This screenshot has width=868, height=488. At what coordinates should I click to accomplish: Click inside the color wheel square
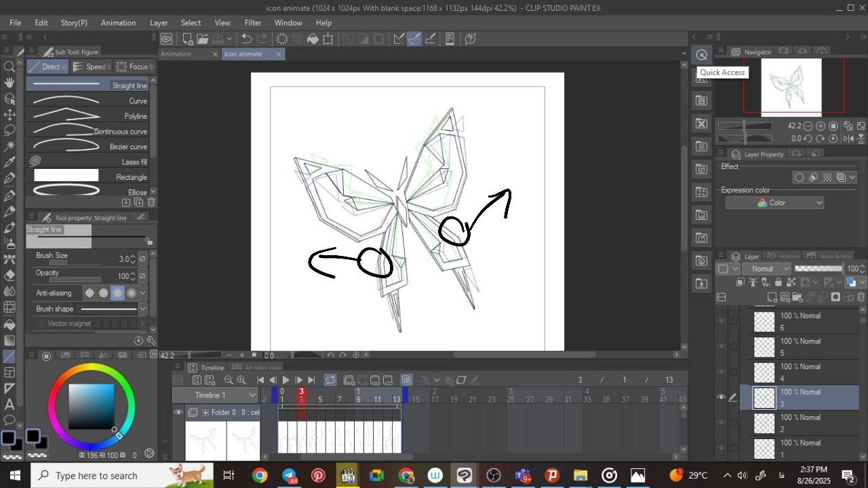(91, 406)
